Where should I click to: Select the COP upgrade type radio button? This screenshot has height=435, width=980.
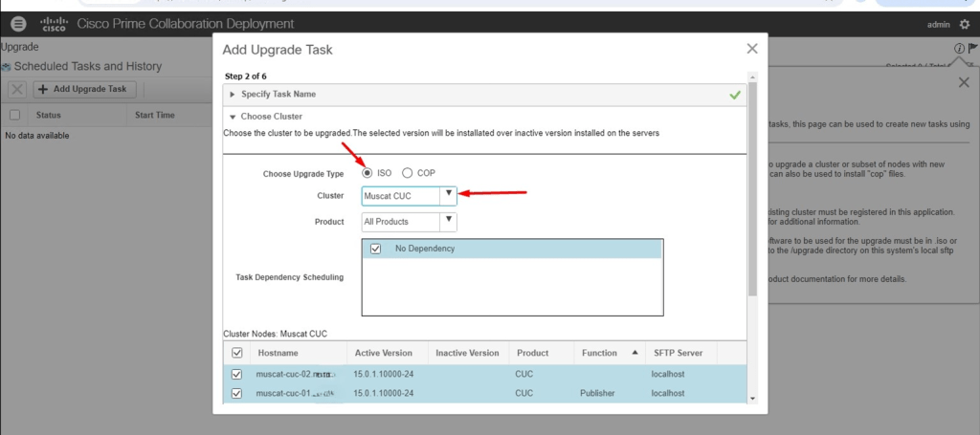pyautogui.click(x=408, y=173)
